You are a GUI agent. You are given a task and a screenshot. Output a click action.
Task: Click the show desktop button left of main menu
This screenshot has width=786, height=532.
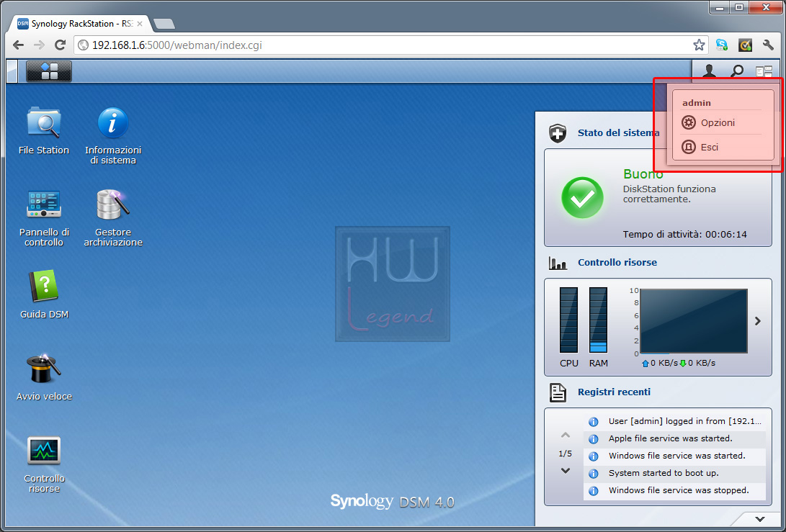(12, 71)
